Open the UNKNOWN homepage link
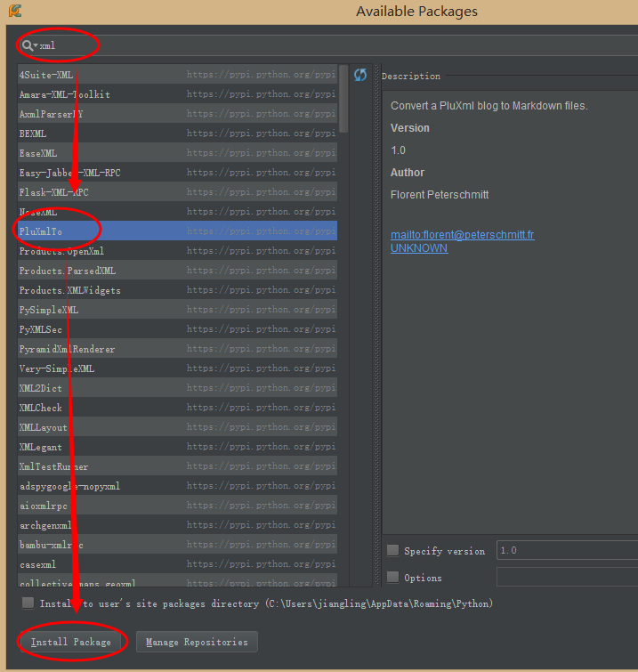Image resolution: width=638 pixels, height=672 pixels. 419,248
